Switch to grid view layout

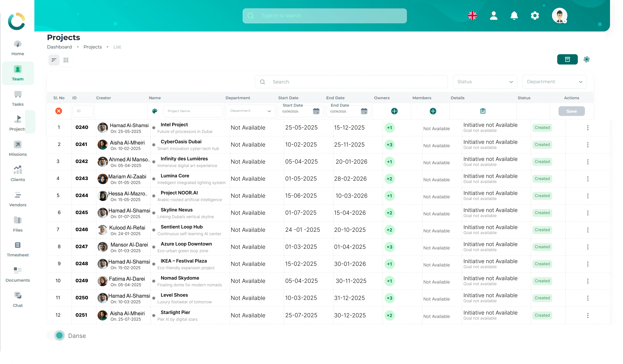[66, 60]
